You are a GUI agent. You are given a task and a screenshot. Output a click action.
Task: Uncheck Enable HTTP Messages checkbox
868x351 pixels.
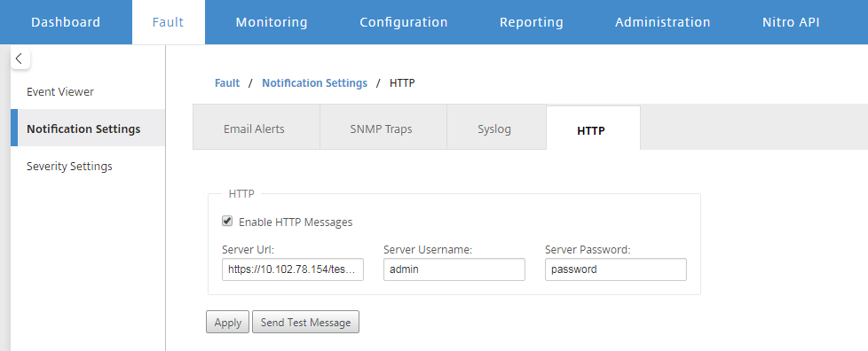227,221
